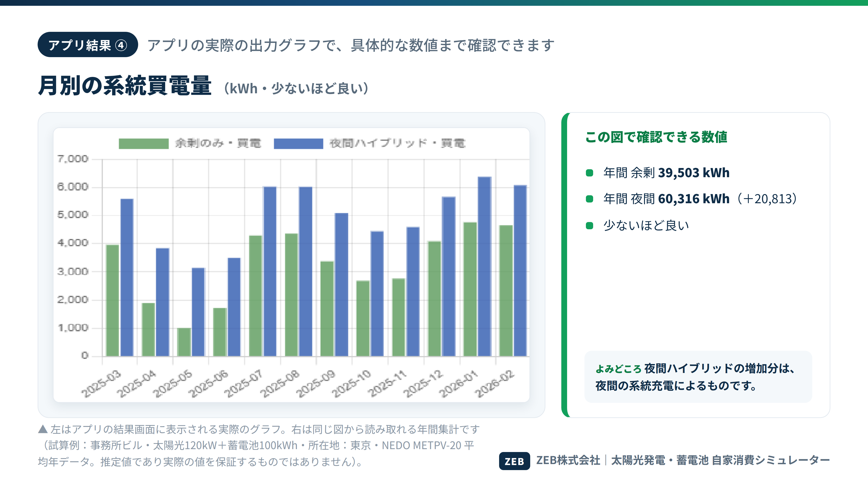This screenshot has width=868, height=486.
Task: Click the green bar for 2025-11
Action: pos(399,317)
